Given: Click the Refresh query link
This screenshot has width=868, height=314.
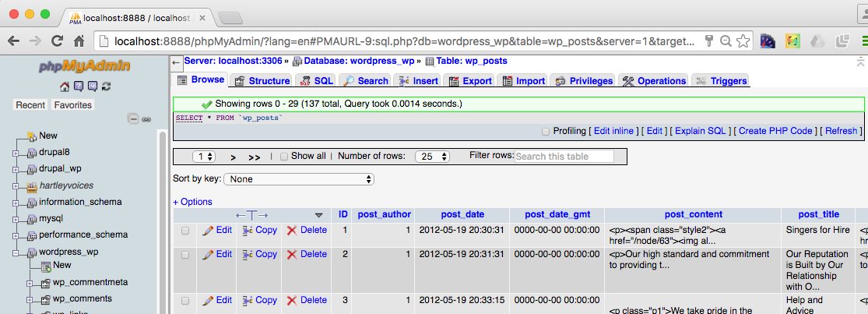Looking at the screenshot, I should point(841,131).
